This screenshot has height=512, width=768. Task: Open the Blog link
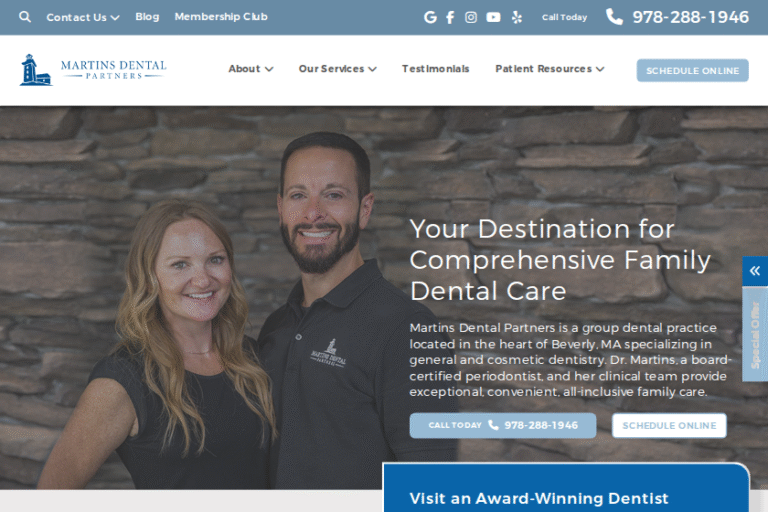tap(147, 17)
